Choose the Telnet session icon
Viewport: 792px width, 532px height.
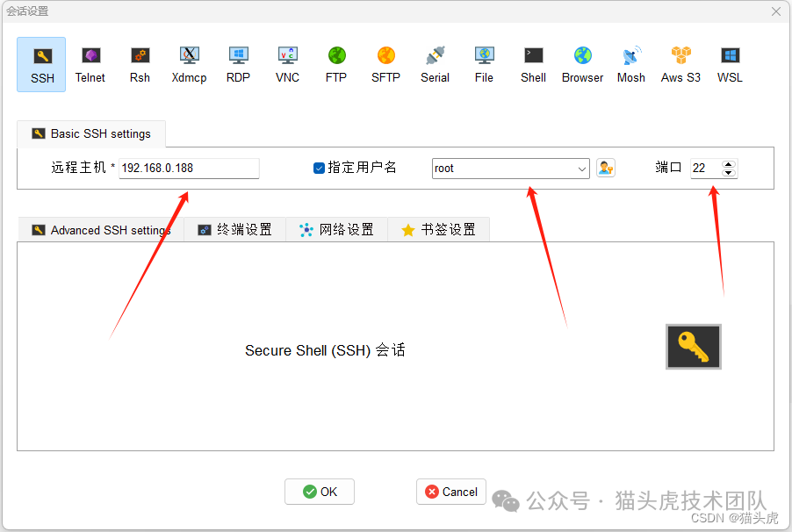click(90, 64)
